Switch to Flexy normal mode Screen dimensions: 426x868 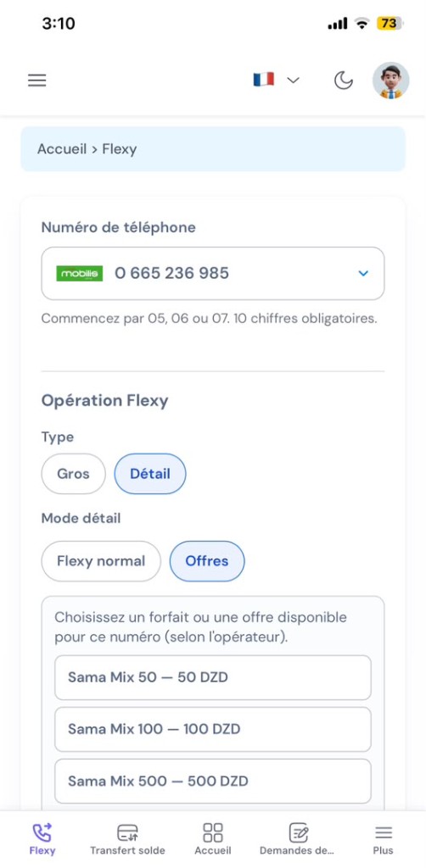(x=101, y=561)
